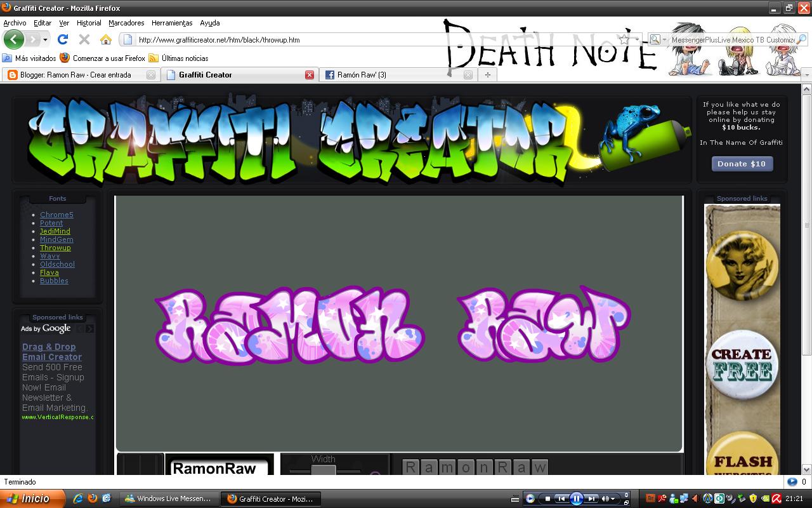This screenshot has width=812, height=508.
Task: Click the Avira antivirus icon in the system tray
Action: click(776, 498)
